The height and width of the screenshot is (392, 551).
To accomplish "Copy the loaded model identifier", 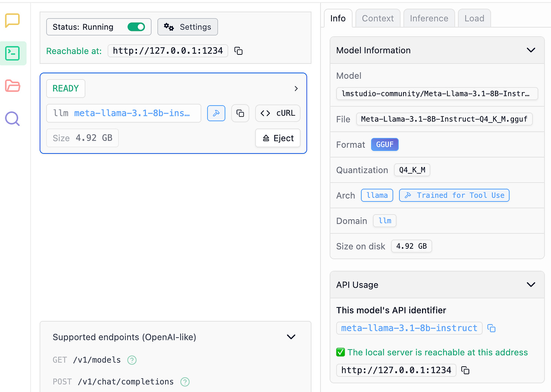I will [240, 113].
